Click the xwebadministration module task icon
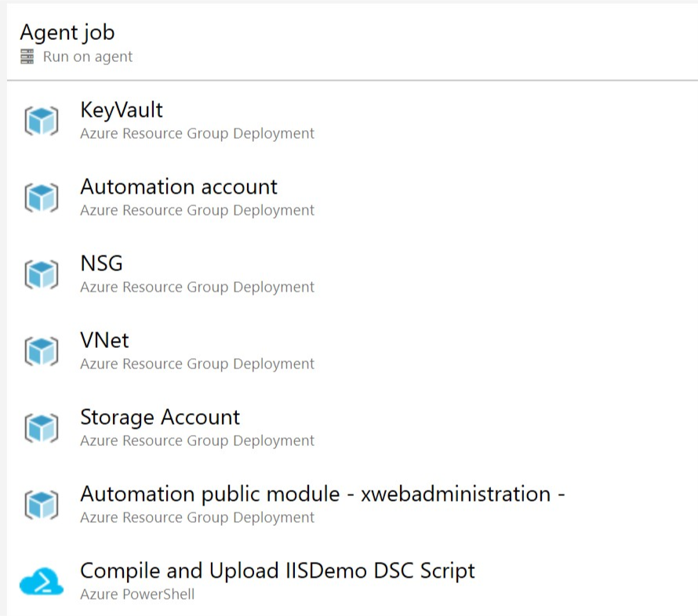Screen dimensions: 698x616 [41, 505]
